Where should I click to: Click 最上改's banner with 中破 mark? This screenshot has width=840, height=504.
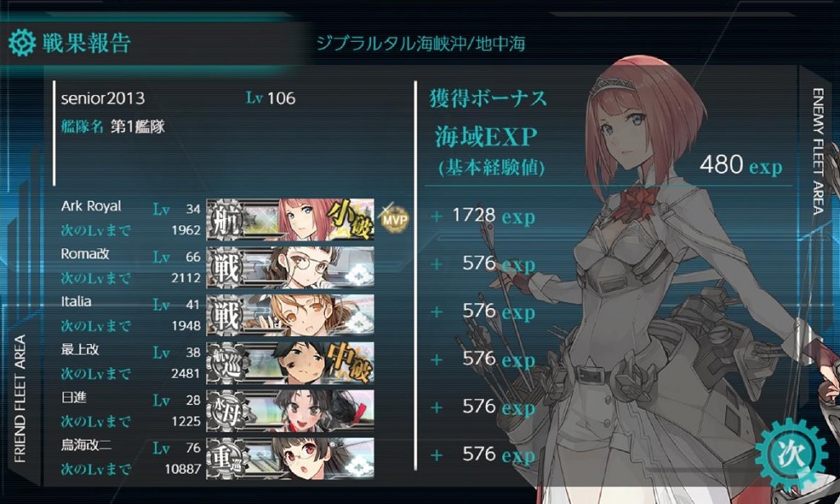(290, 363)
